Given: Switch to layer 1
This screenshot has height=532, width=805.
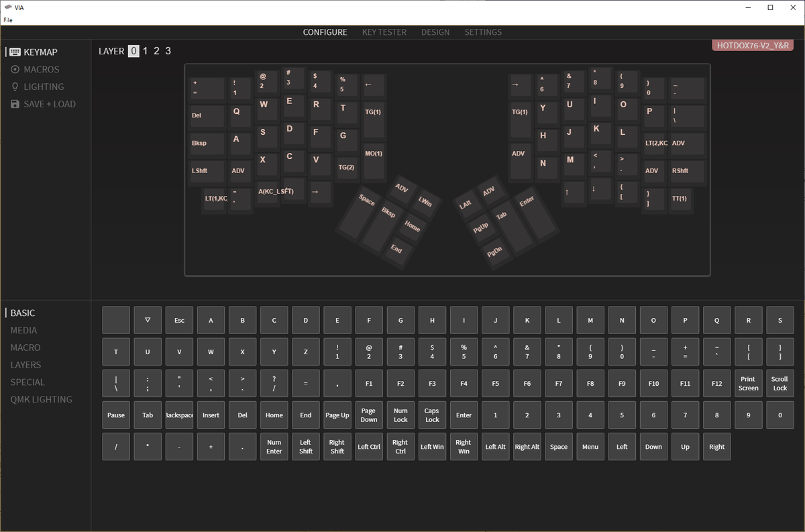Looking at the screenshot, I should pyautogui.click(x=145, y=51).
